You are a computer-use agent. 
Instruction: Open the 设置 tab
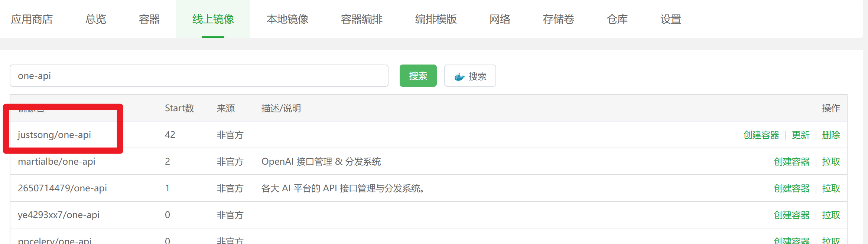pos(670,19)
